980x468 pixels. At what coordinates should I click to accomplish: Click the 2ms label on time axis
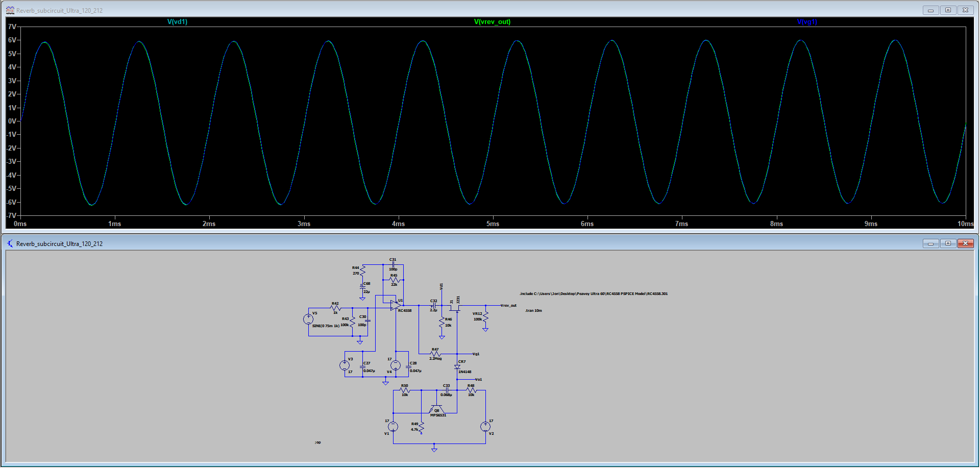[x=209, y=224]
